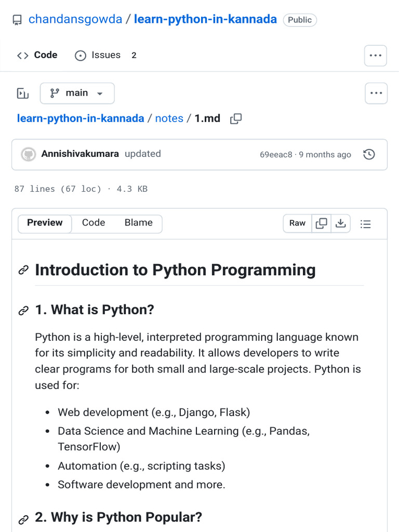Open commit history clock icon
Viewport: 399px width, 532px height.
tap(369, 154)
